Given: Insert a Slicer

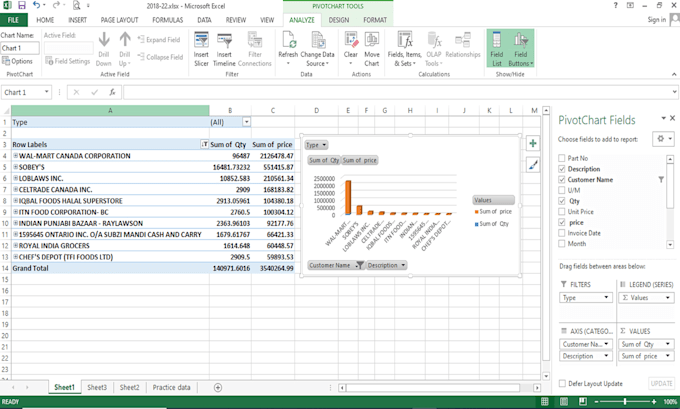Looking at the screenshot, I should [x=201, y=49].
